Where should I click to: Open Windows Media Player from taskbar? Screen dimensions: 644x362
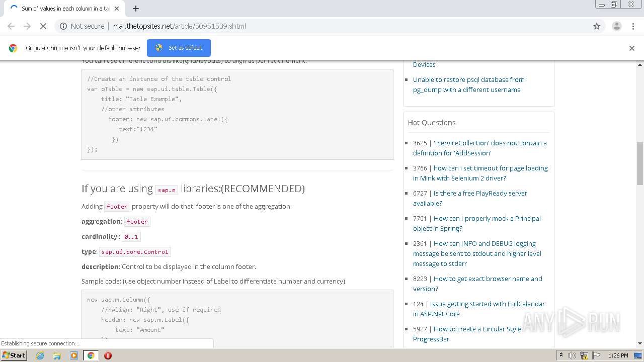(74, 355)
